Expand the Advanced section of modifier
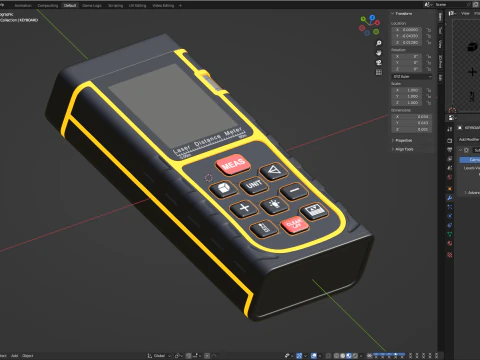480x360 pixels. [x=472, y=193]
